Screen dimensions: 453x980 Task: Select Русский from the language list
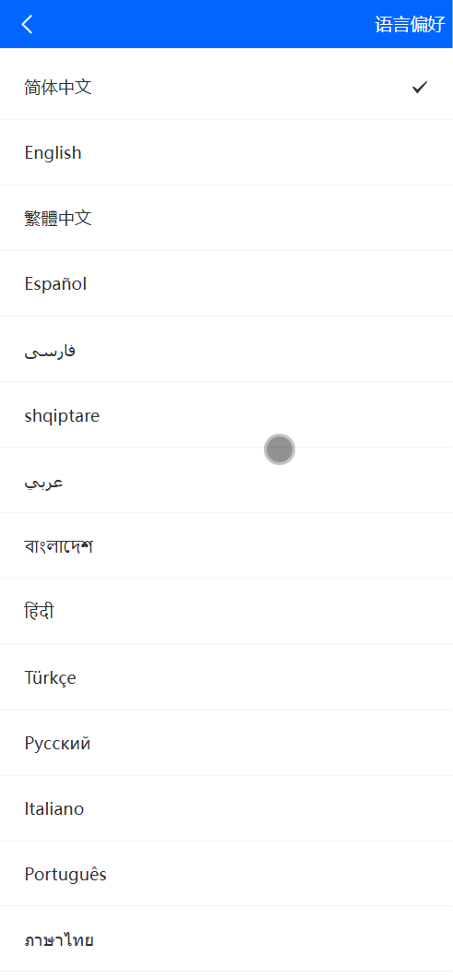click(226, 743)
